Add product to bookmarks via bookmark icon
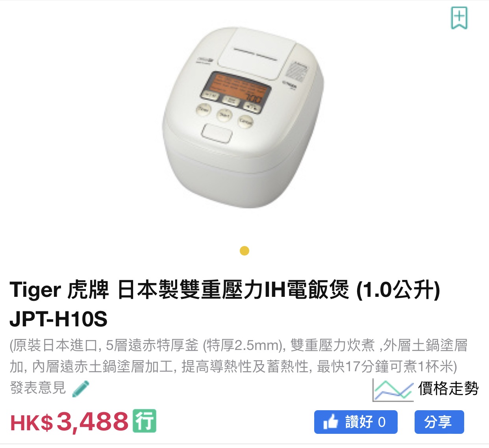The image size is (489, 448). 459,18
